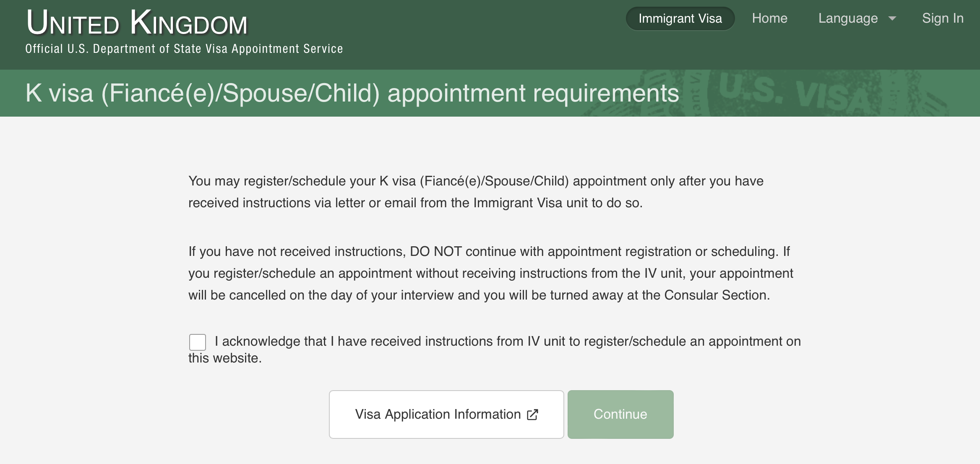Click the word Language in navigation

848,18
